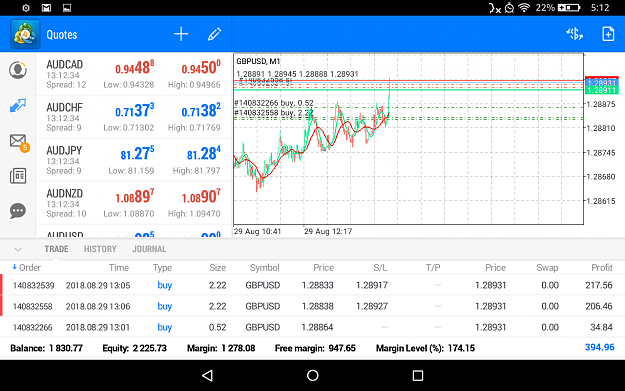Sort by Profit column header
The image size is (625, 391).
(602, 267)
